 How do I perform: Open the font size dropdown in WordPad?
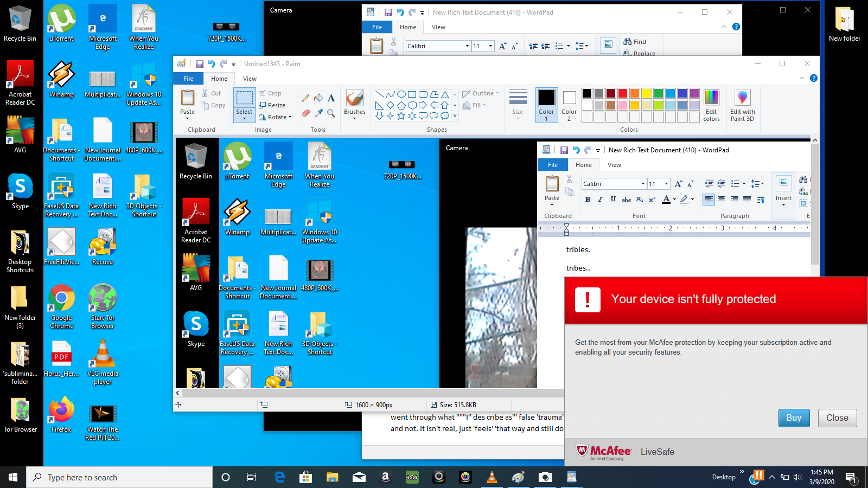click(490, 46)
